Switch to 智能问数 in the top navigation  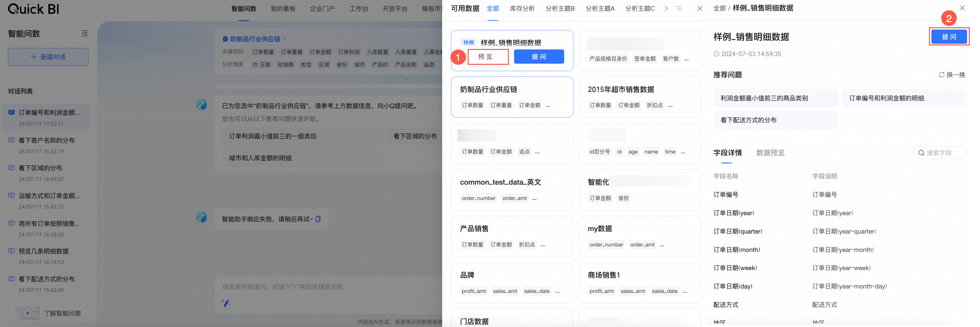[243, 8]
